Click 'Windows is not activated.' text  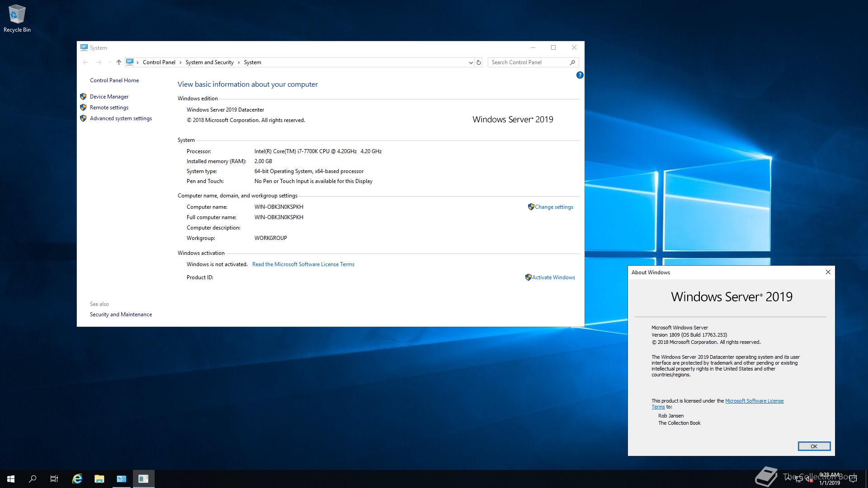pos(217,264)
